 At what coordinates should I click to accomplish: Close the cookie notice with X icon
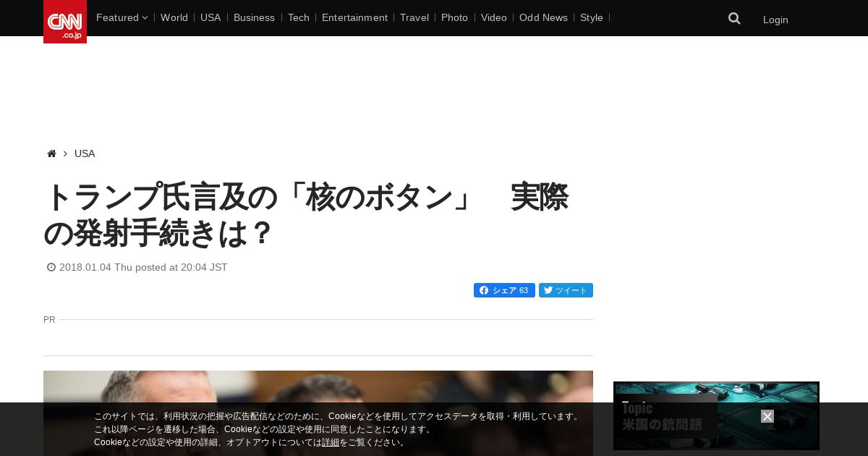point(767,416)
